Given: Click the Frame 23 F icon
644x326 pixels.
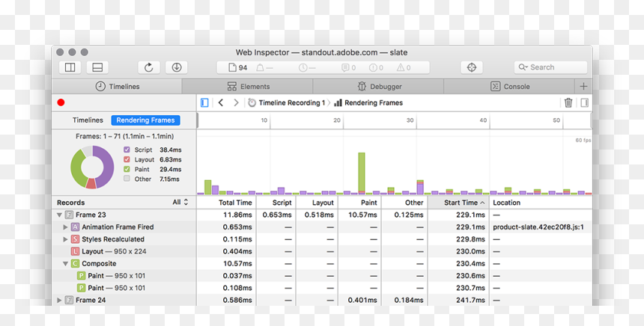Looking at the screenshot, I should pos(69,215).
